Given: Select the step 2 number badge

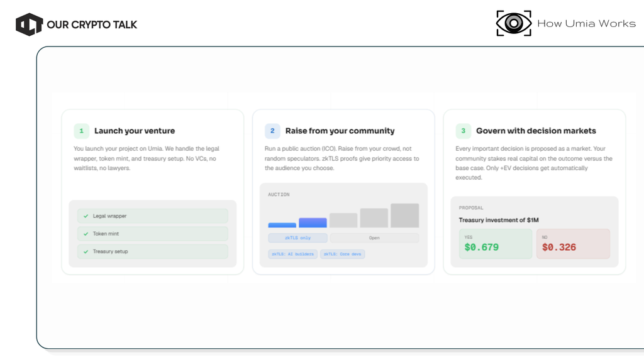Looking at the screenshot, I should tap(272, 131).
